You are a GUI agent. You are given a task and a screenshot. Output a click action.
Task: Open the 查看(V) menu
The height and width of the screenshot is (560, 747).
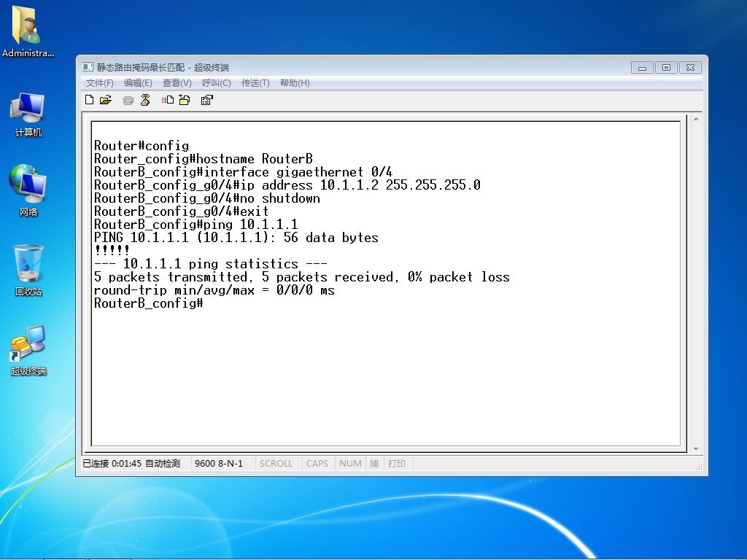click(x=177, y=83)
